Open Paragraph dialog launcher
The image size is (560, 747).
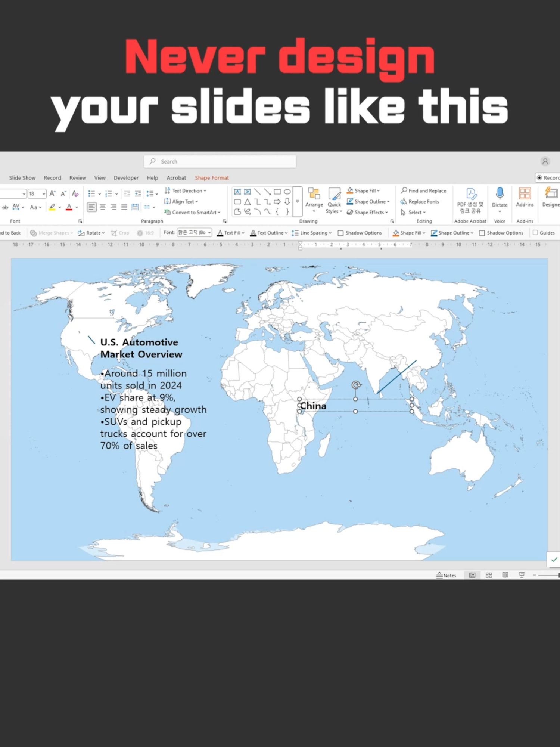click(224, 221)
